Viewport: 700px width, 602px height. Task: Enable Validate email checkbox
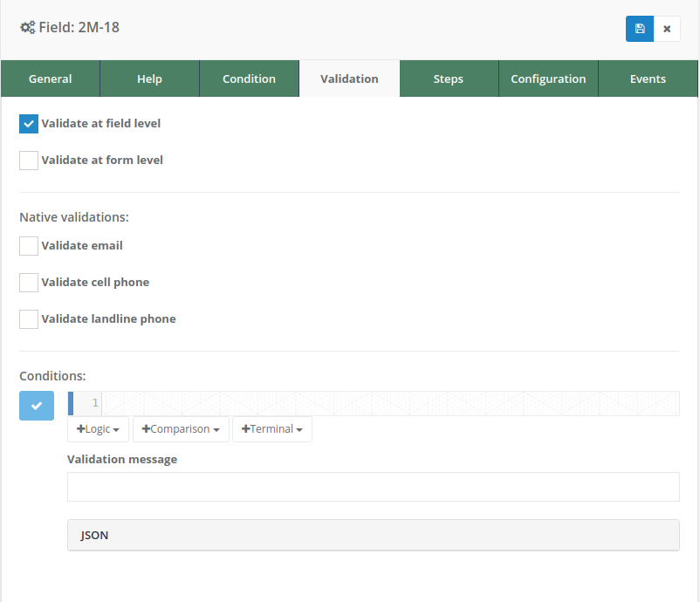29,246
